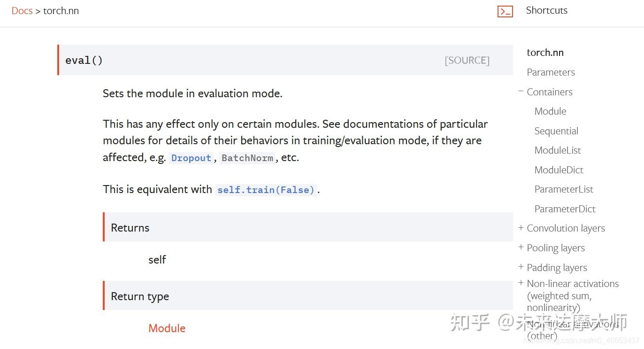
Task: Click torch.nn in the breadcrumb
Action: [x=61, y=10]
